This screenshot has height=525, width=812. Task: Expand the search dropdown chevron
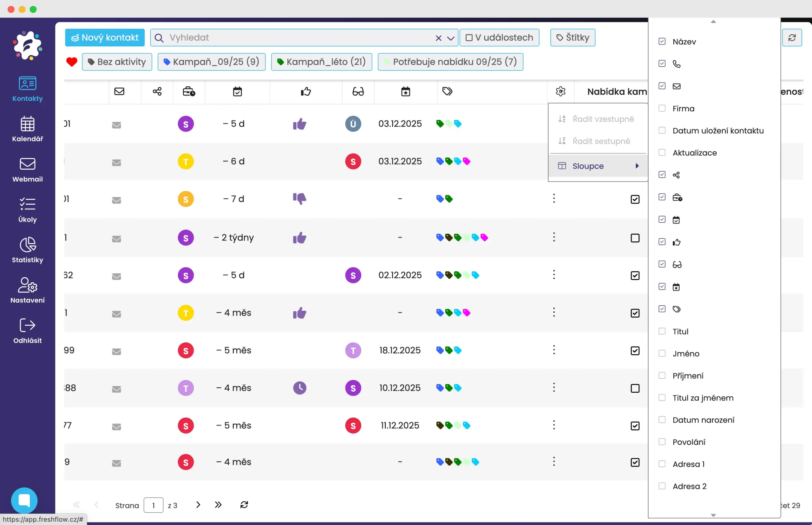[450, 38]
